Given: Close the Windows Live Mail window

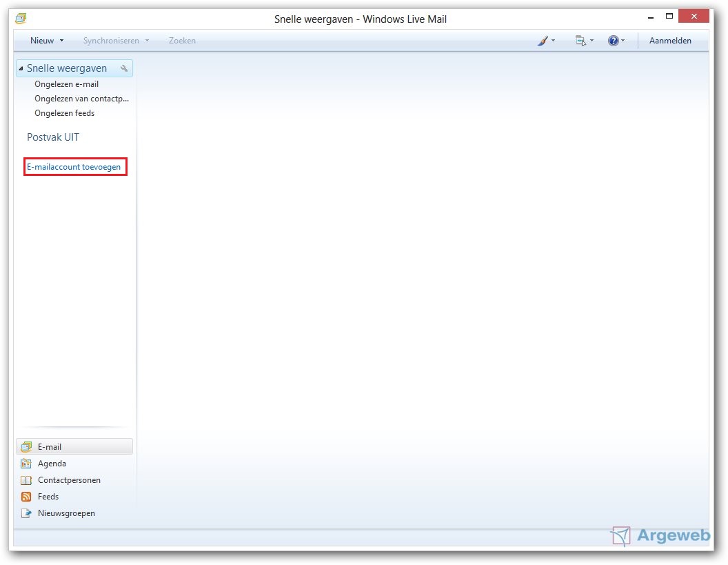Looking at the screenshot, I should coord(694,17).
